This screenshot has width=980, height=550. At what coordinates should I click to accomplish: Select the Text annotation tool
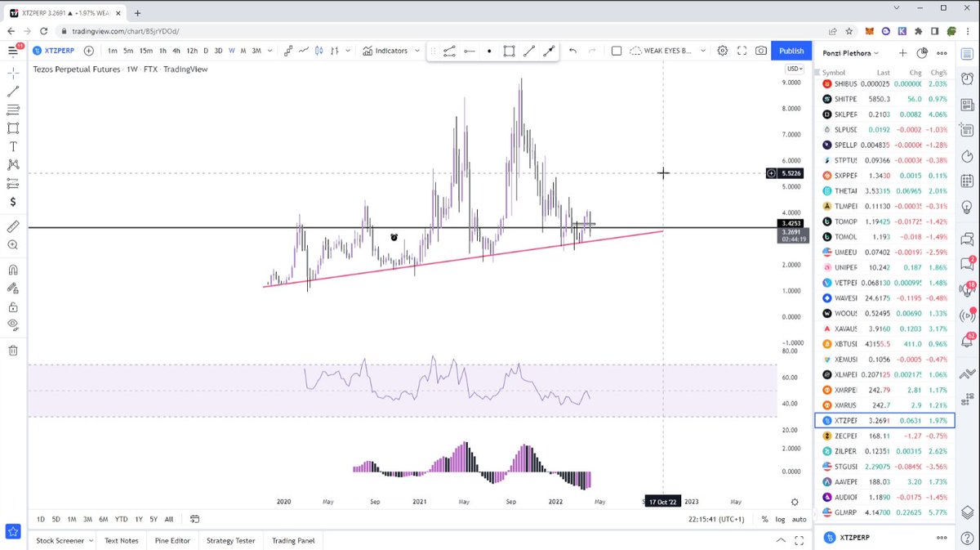13,146
